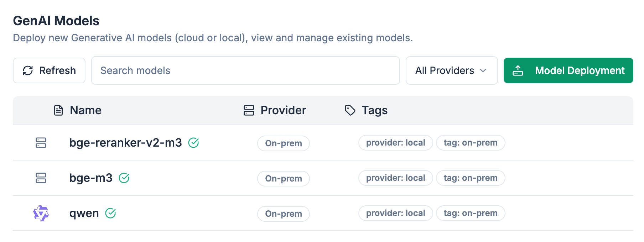644x242 pixels.
Task: Open the qwen model entry
Action: pos(84,213)
